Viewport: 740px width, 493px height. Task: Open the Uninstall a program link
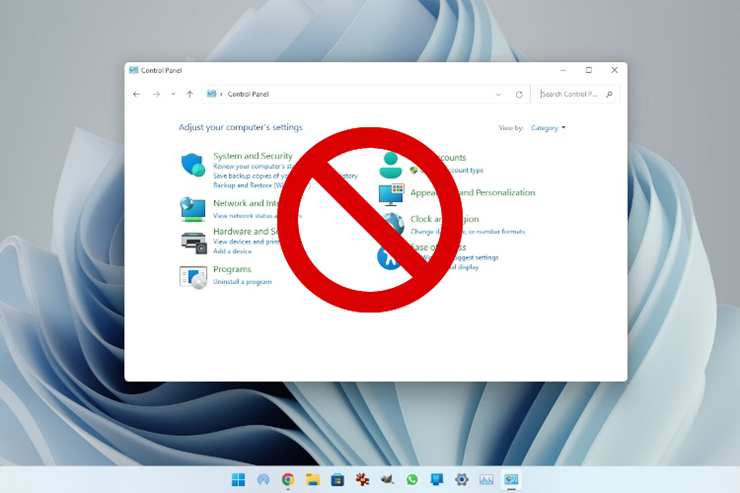point(242,282)
